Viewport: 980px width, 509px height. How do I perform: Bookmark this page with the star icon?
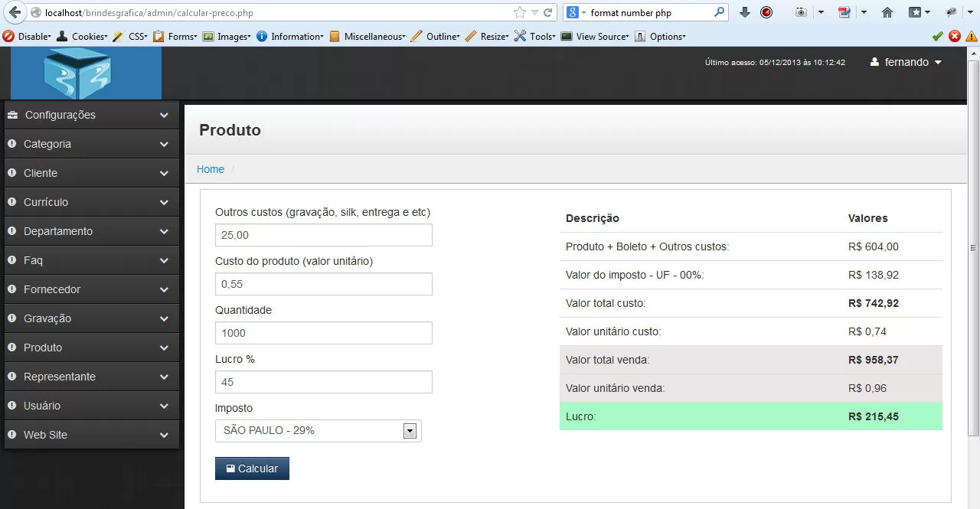(520, 12)
